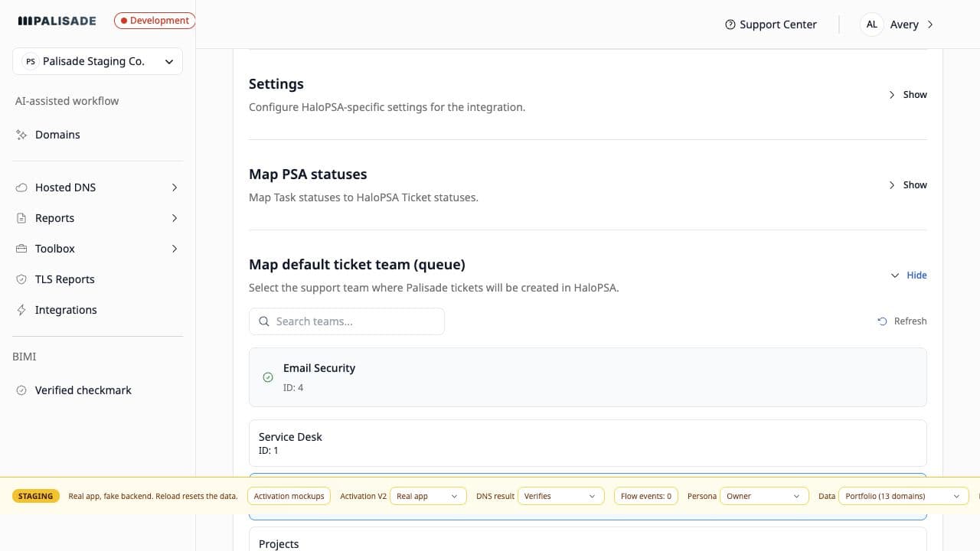Click the Domains sparkle icon
The height and width of the screenshot is (551, 980).
(x=21, y=135)
